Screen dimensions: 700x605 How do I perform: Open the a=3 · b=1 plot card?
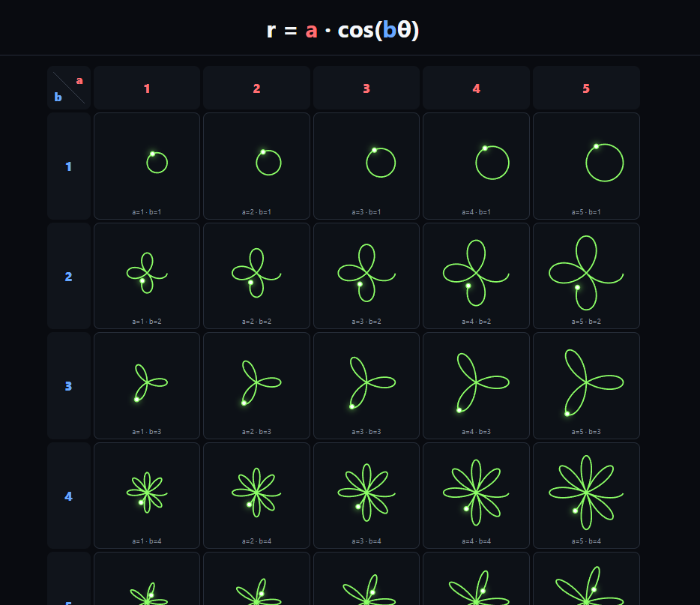click(x=366, y=166)
